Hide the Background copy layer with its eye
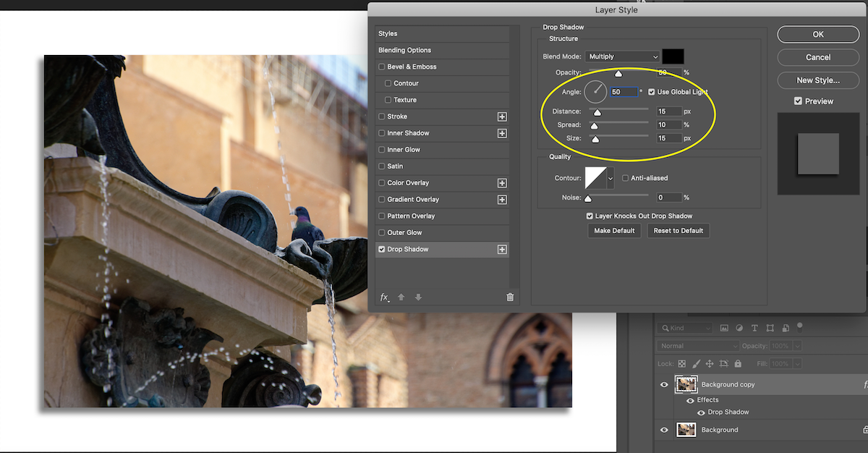Screen dimensions: 868x453 664,385
